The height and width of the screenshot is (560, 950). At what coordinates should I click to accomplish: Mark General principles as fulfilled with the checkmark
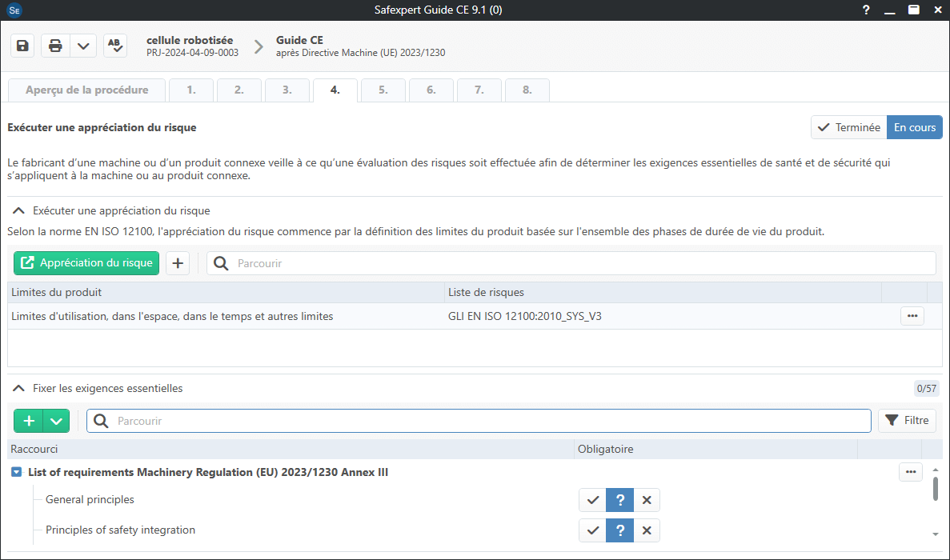click(592, 499)
